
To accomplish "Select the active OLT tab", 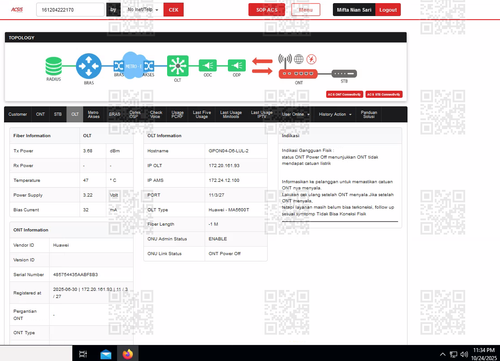I will (75, 114).
